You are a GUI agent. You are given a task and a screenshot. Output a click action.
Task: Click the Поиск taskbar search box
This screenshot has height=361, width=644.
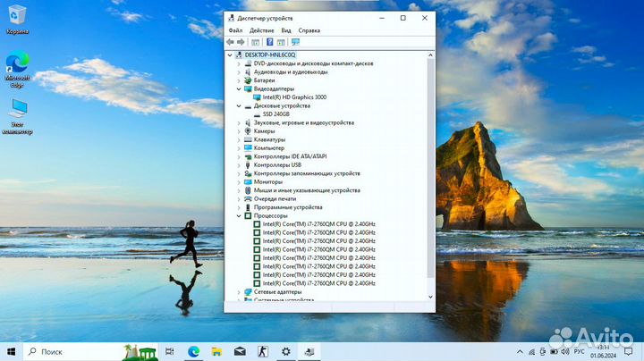click(x=92, y=351)
